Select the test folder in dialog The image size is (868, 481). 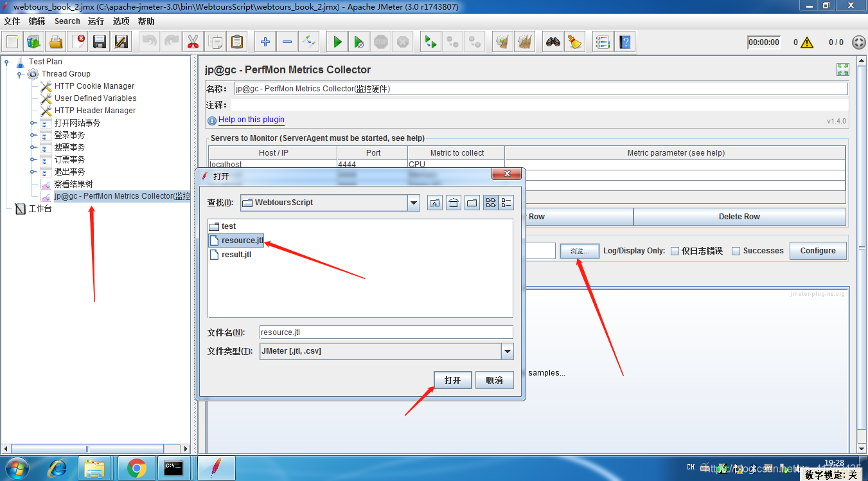(222, 226)
